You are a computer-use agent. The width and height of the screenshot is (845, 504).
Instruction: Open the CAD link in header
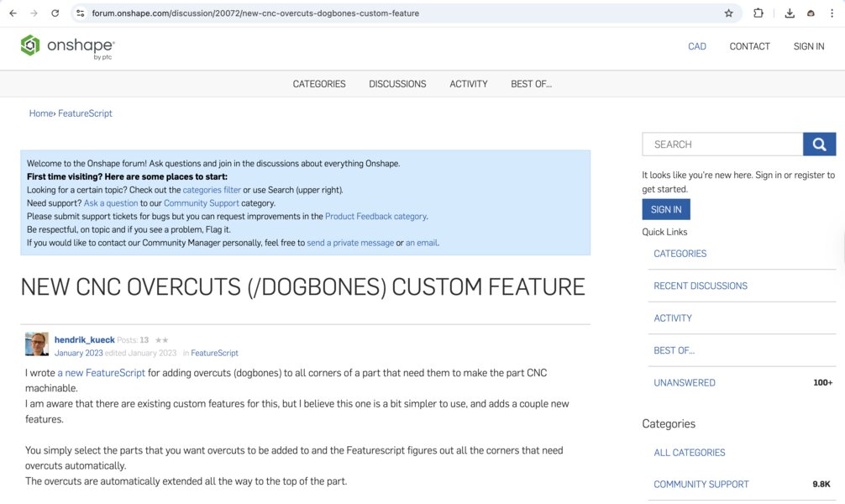coord(697,46)
